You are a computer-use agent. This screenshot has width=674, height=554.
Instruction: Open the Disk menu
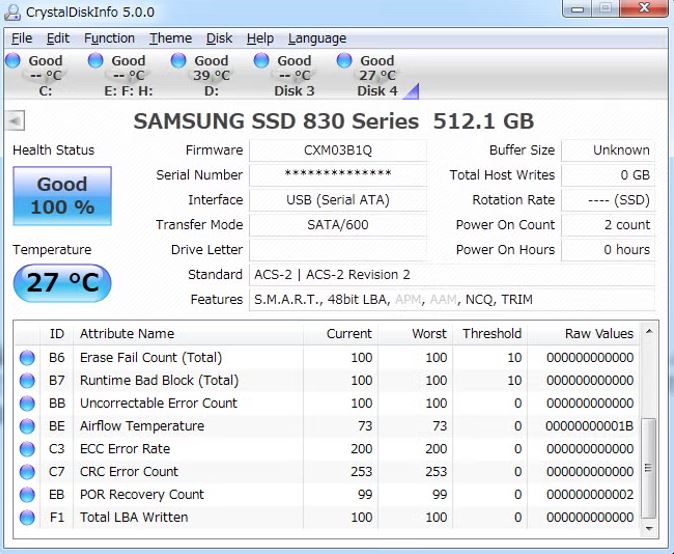[219, 38]
